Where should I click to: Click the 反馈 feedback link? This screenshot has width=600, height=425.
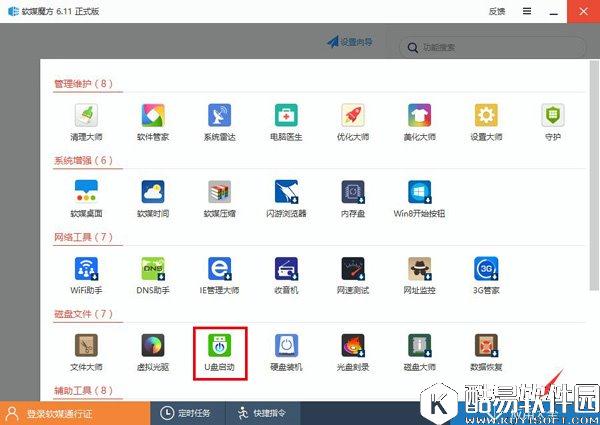pyautogui.click(x=497, y=11)
